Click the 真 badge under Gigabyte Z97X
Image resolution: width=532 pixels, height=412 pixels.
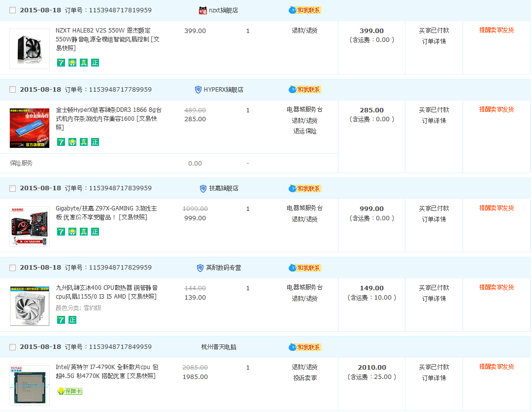pos(83,232)
